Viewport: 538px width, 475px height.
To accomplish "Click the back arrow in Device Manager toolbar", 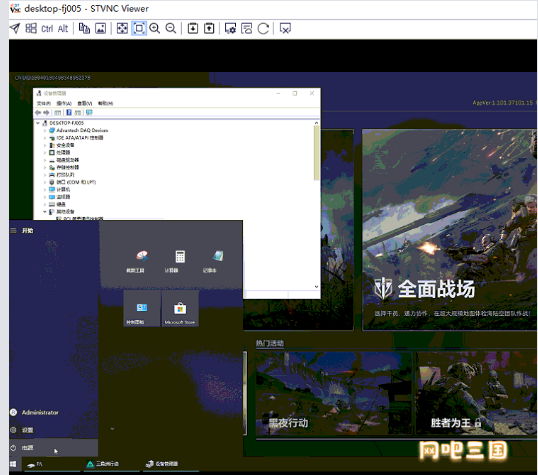I will click(x=38, y=113).
